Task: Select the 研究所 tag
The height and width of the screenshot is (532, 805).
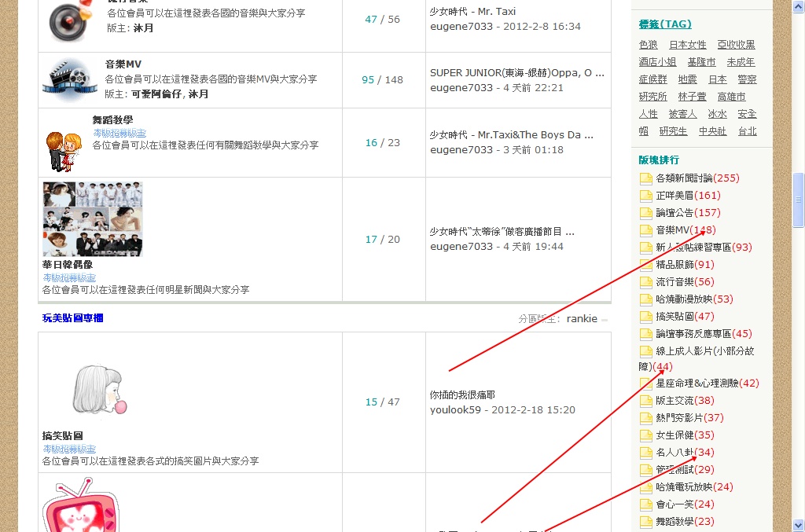Action: tap(652, 97)
